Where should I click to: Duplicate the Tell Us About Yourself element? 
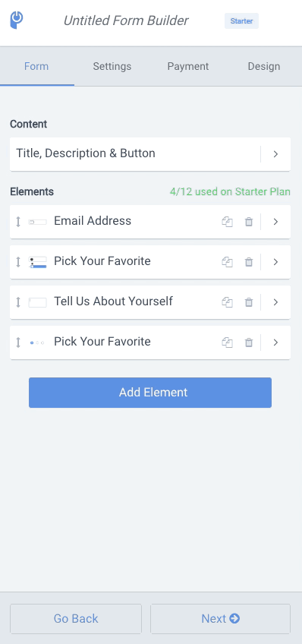pyautogui.click(x=228, y=302)
